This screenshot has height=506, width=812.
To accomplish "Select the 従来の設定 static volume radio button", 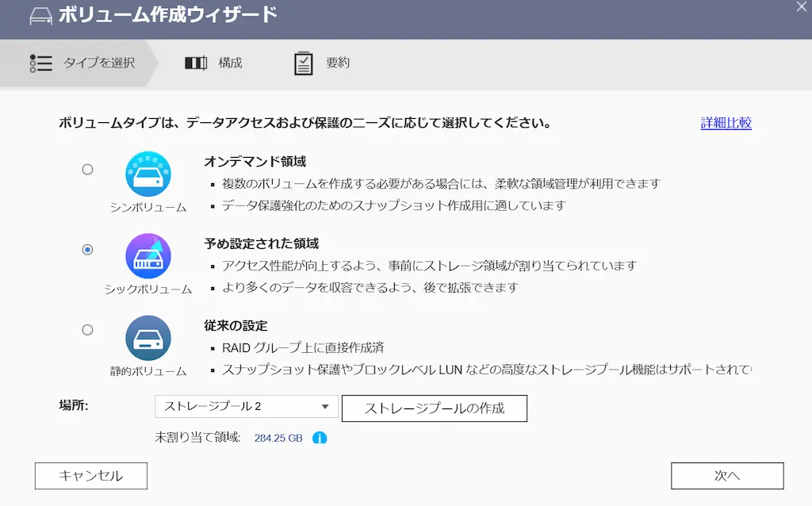I will pos(87,330).
